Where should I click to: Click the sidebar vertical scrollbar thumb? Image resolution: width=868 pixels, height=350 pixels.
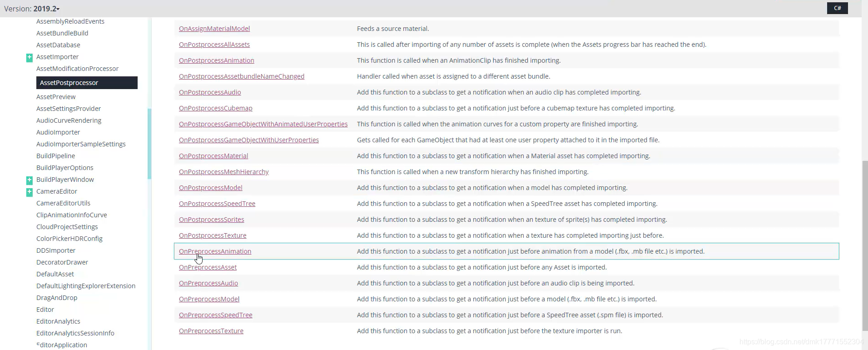click(149, 144)
